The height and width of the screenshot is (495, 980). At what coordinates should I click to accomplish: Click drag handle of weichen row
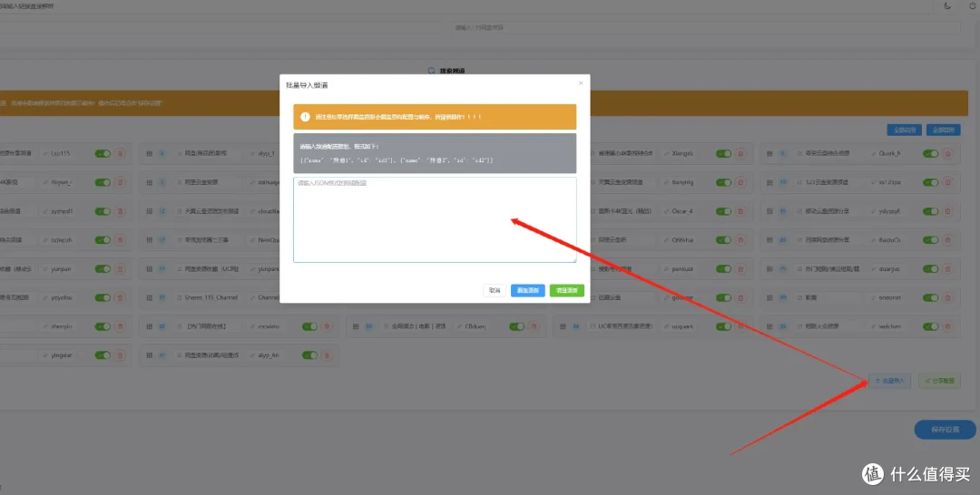click(x=769, y=326)
